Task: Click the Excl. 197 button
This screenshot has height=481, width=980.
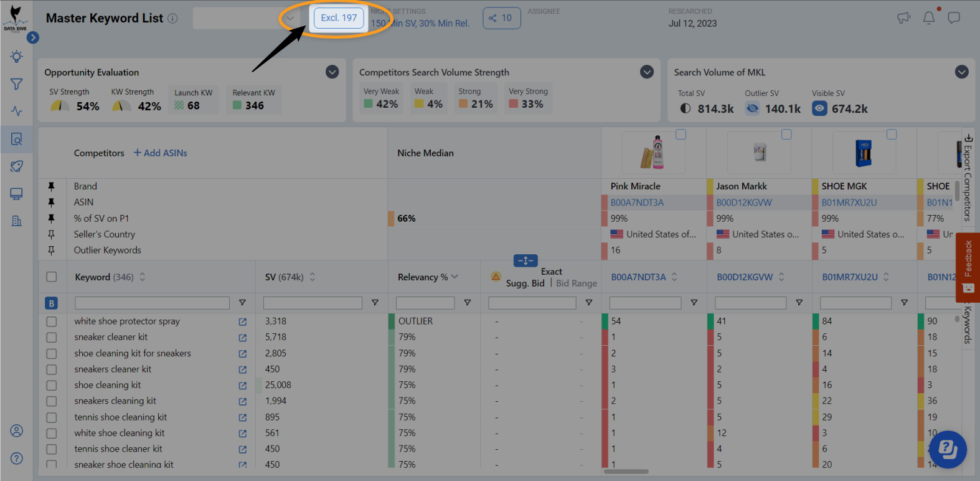Action: (339, 18)
